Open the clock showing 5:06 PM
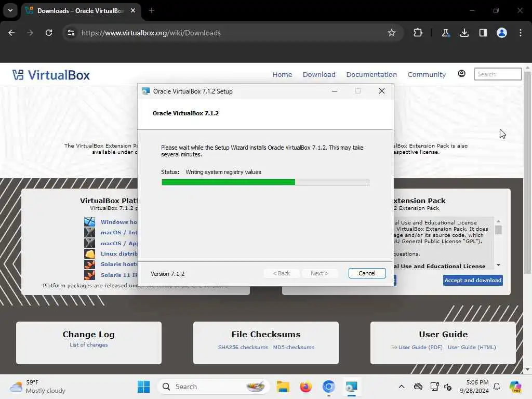Screen dimensions: 532x399 [x=474, y=387]
